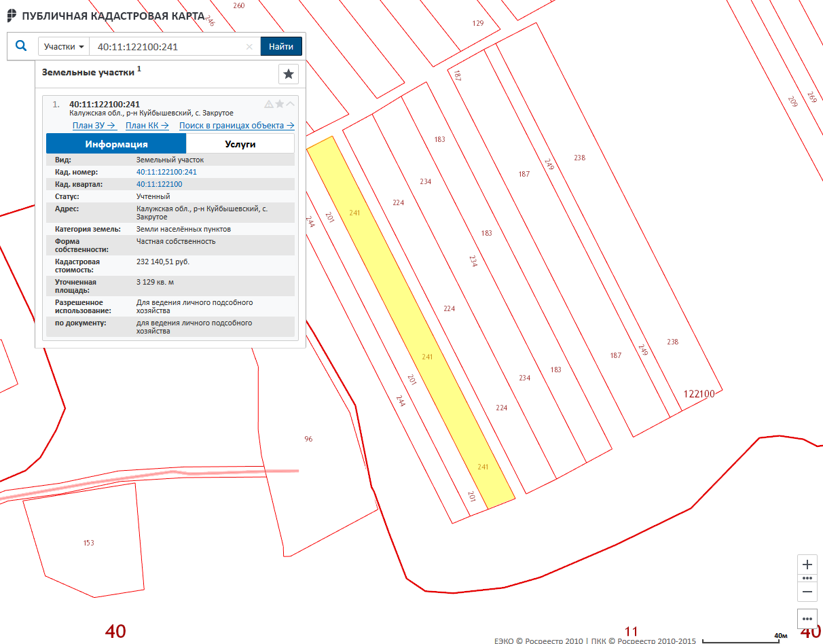
Task: Click Поиск в границах объекта link
Action: point(236,125)
